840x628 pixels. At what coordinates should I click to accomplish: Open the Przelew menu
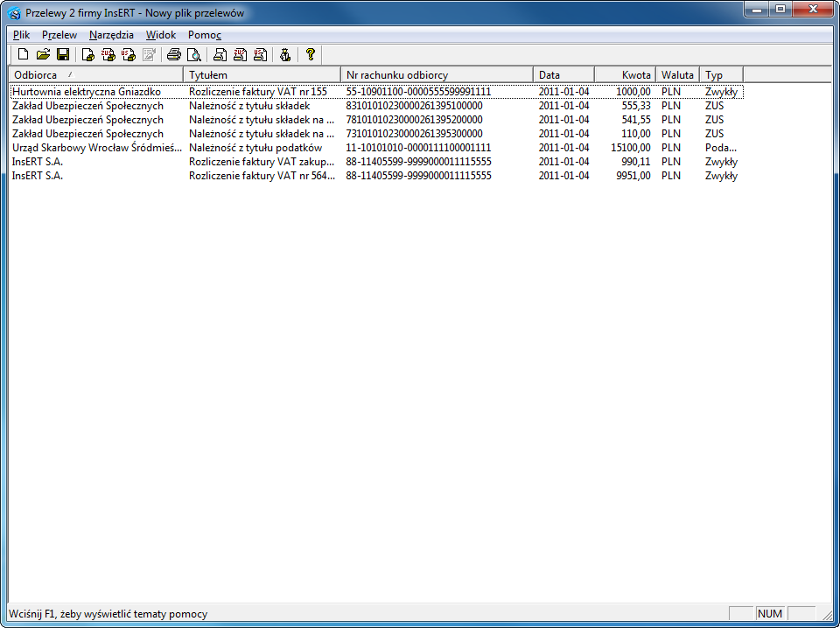click(x=59, y=35)
